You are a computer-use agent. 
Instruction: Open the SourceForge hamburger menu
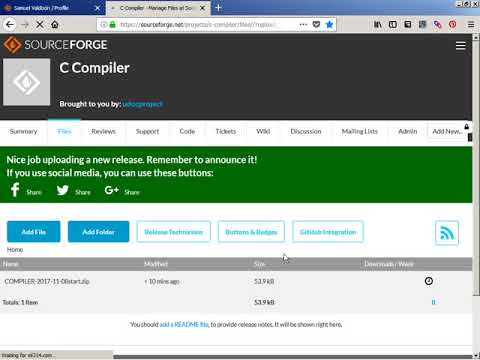pos(461,45)
